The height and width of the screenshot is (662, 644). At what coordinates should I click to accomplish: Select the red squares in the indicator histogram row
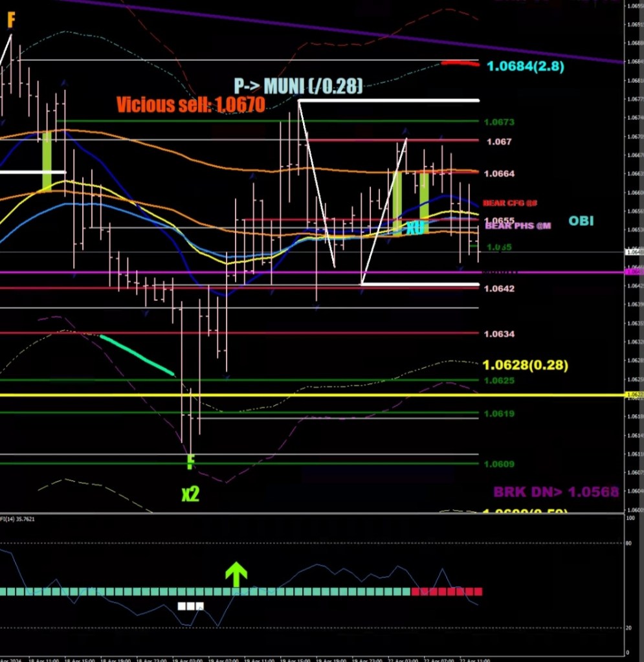pos(447,591)
